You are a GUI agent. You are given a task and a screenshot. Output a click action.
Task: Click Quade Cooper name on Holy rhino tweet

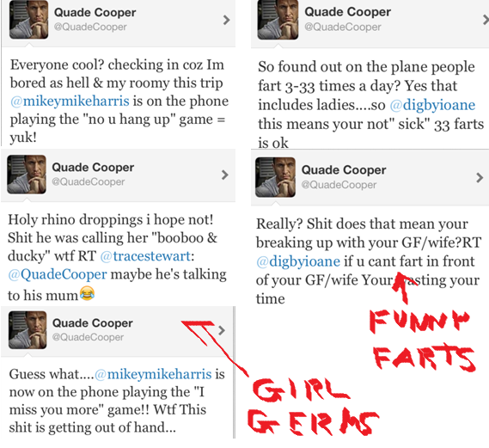coord(93,167)
